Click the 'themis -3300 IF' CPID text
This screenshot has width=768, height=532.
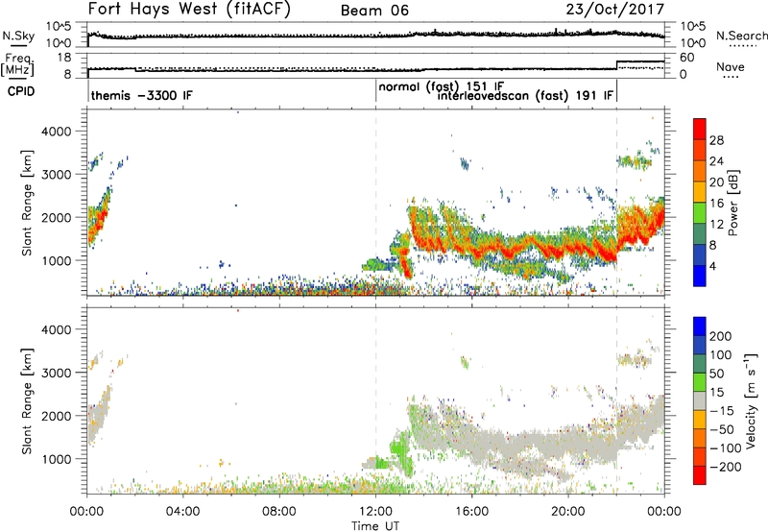coord(141,95)
